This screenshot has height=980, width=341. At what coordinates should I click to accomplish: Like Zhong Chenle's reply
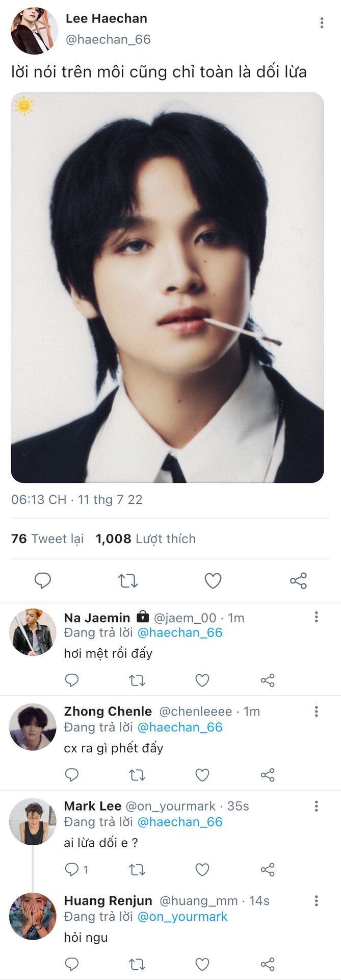pos(202,775)
